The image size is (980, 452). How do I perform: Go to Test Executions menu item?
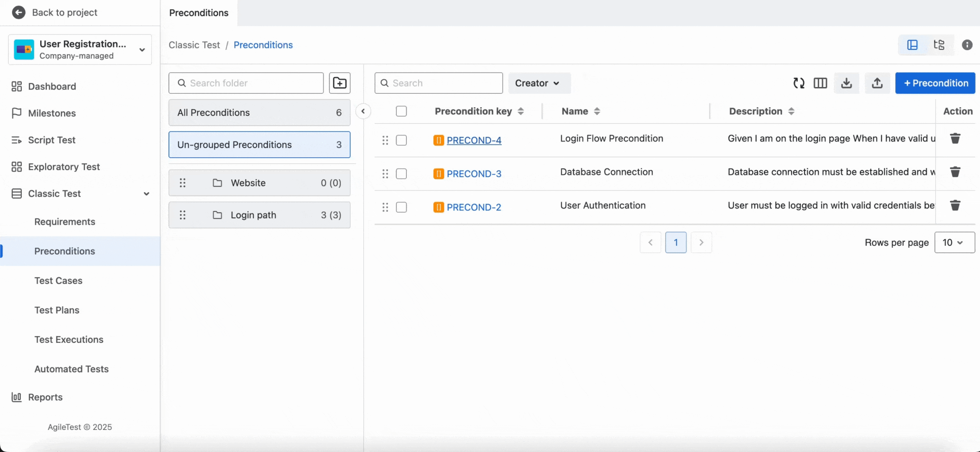69,339
